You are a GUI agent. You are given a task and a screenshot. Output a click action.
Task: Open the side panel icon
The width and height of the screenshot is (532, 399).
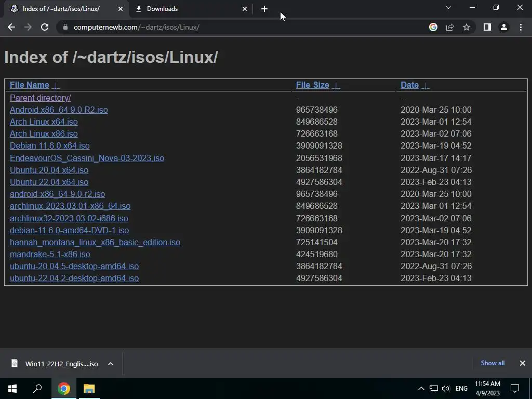pyautogui.click(x=487, y=27)
